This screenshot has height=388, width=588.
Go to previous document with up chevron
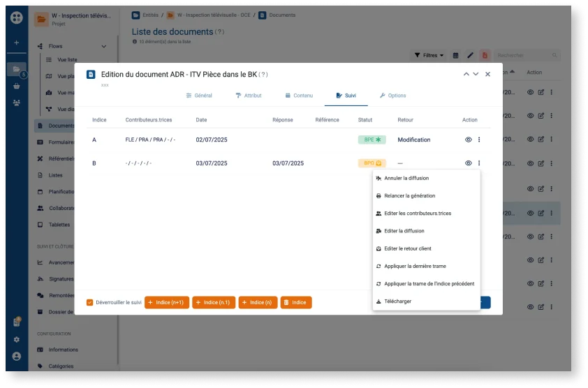click(x=466, y=74)
